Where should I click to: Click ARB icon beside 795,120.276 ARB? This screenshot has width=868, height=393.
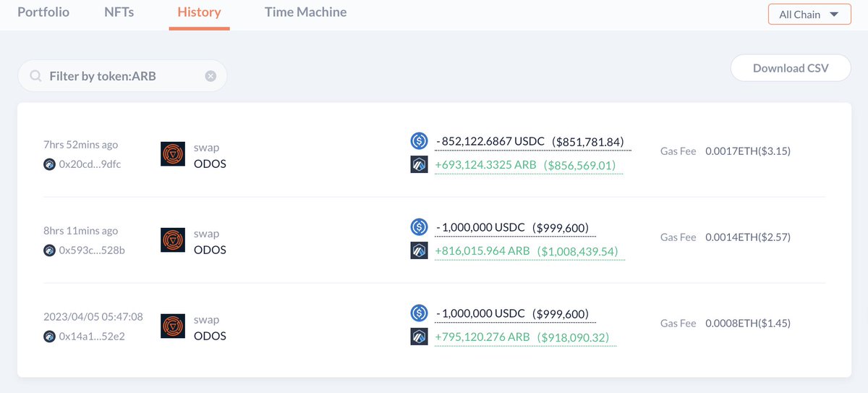click(x=420, y=337)
